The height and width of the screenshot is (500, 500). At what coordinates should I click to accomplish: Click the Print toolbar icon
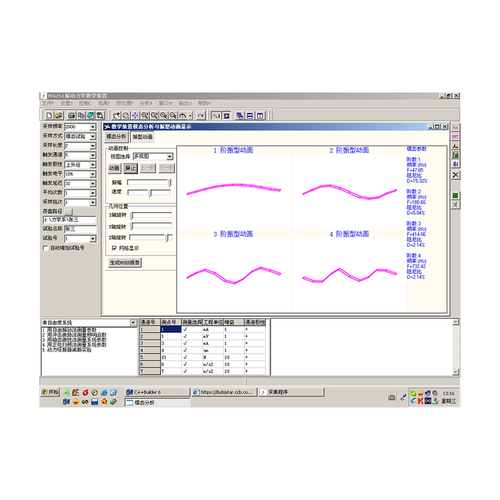(71, 115)
